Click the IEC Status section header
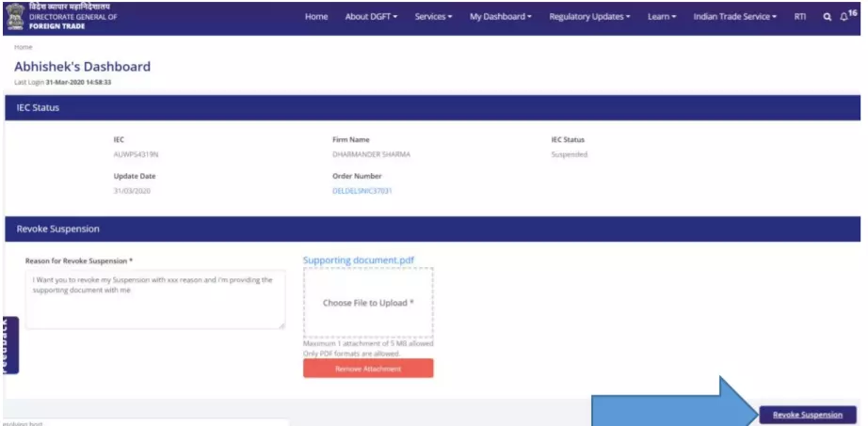Image resolution: width=868 pixels, height=426 pixels. point(433,108)
